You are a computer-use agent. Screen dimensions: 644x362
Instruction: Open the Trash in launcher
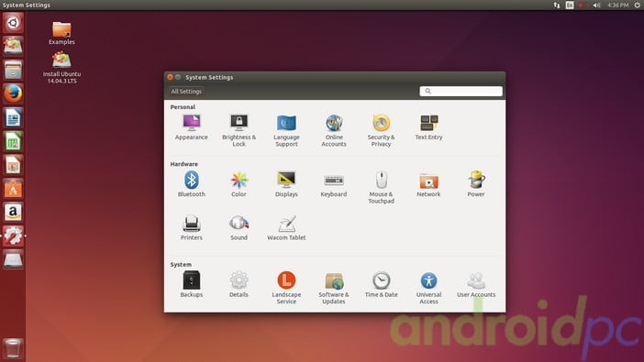click(x=13, y=348)
